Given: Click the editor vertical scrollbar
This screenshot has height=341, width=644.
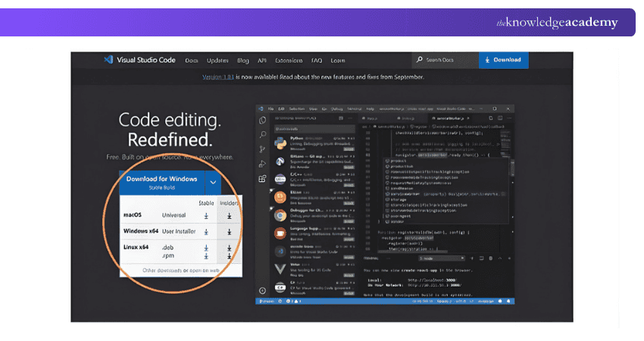Looking at the screenshot, I should pos(512,168).
